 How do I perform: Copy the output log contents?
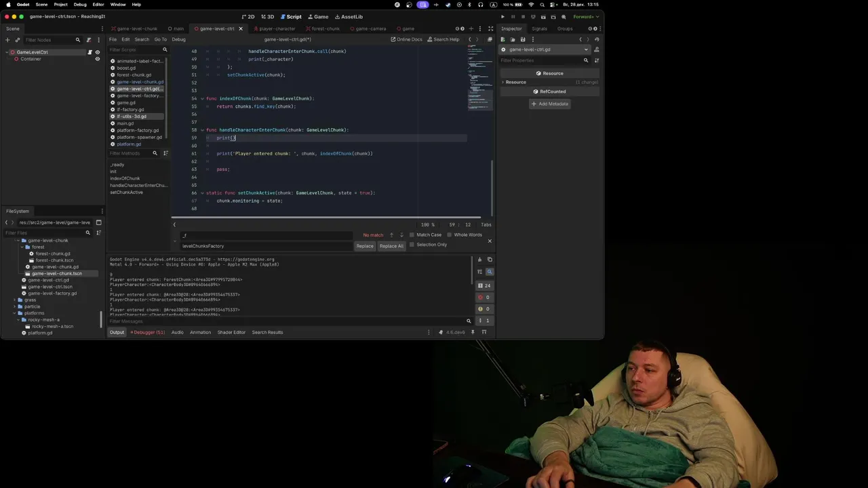click(490, 260)
